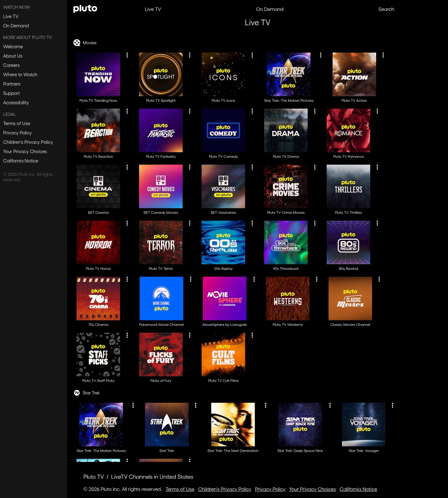Open Your Privacy Choices in footer

click(x=312, y=489)
